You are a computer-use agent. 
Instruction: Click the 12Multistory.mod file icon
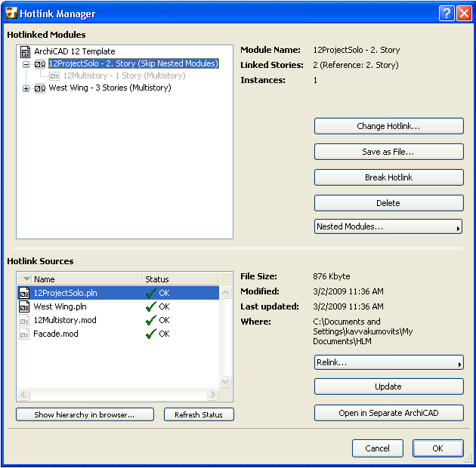tap(24, 320)
